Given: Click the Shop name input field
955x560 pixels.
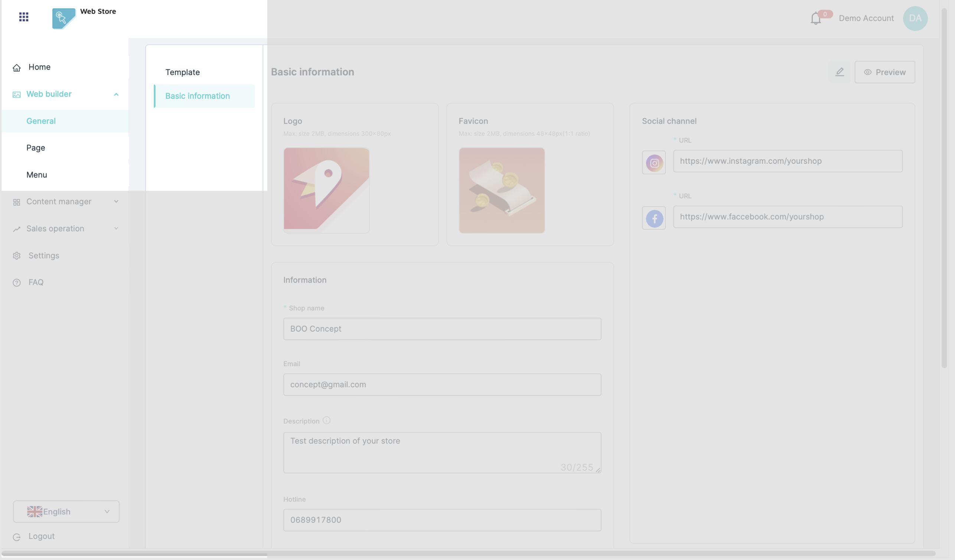Looking at the screenshot, I should tap(442, 329).
